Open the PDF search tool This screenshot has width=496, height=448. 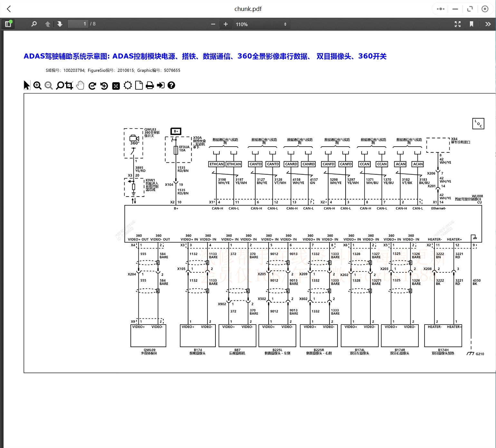tap(34, 24)
